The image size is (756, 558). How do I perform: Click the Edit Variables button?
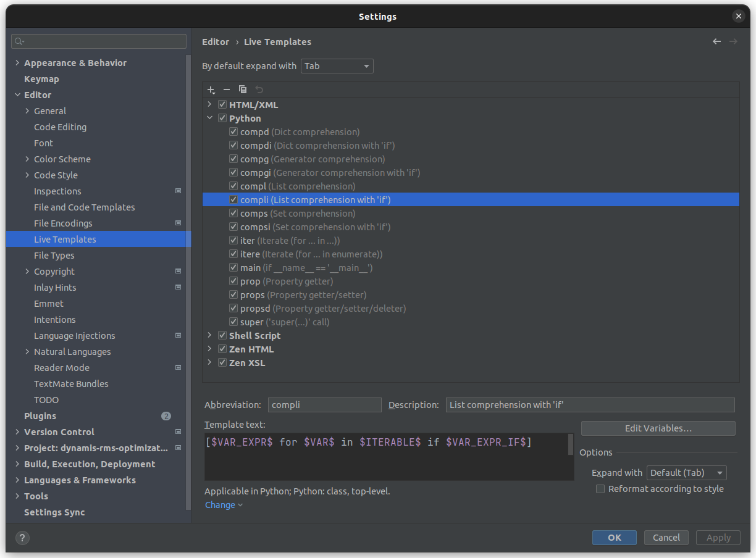click(658, 428)
